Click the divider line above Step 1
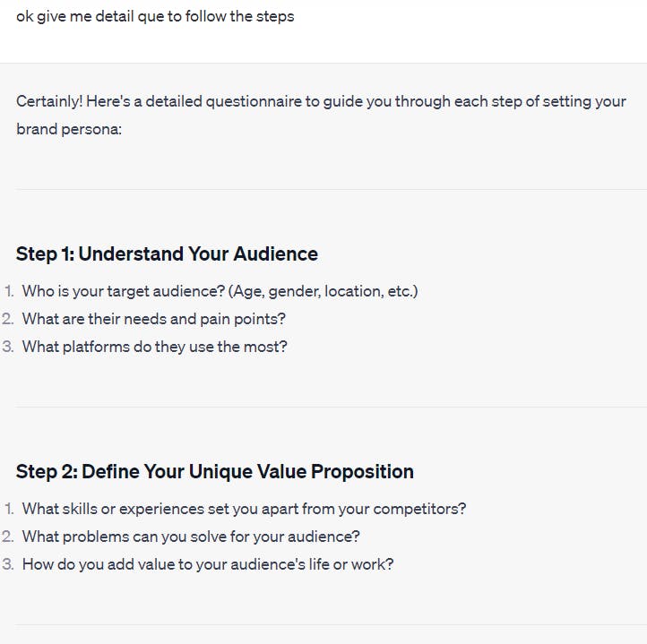 click(x=331, y=189)
